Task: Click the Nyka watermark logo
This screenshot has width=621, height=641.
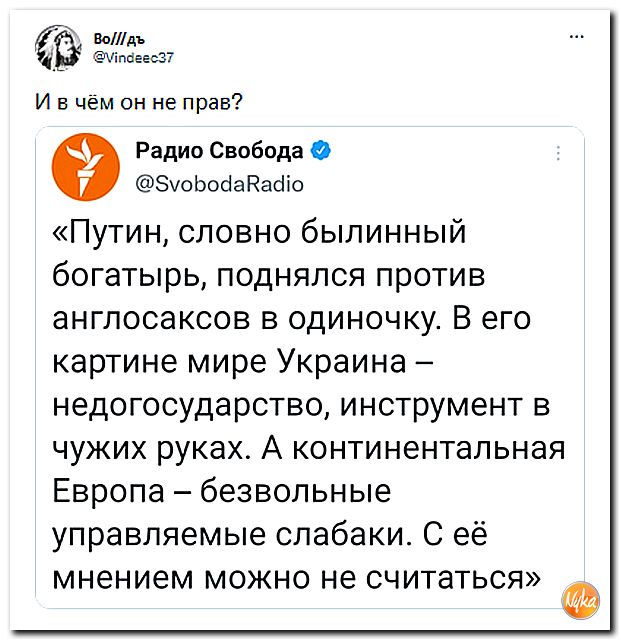Action: click(581, 600)
